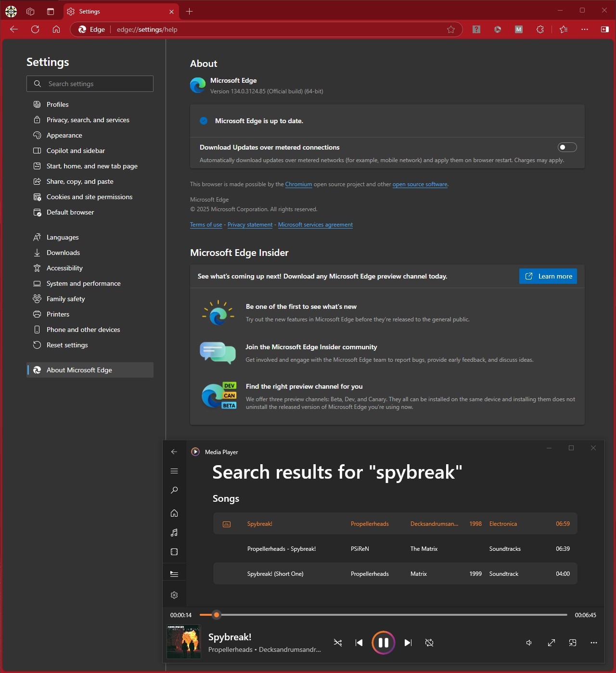Go to Edge home page icon
This screenshot has width=616, height=673.
56,29
